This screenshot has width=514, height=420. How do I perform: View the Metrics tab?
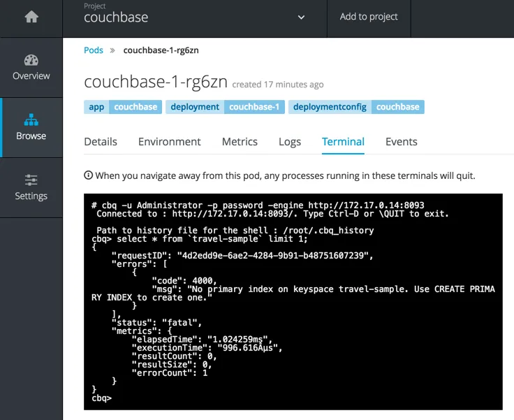240,141
